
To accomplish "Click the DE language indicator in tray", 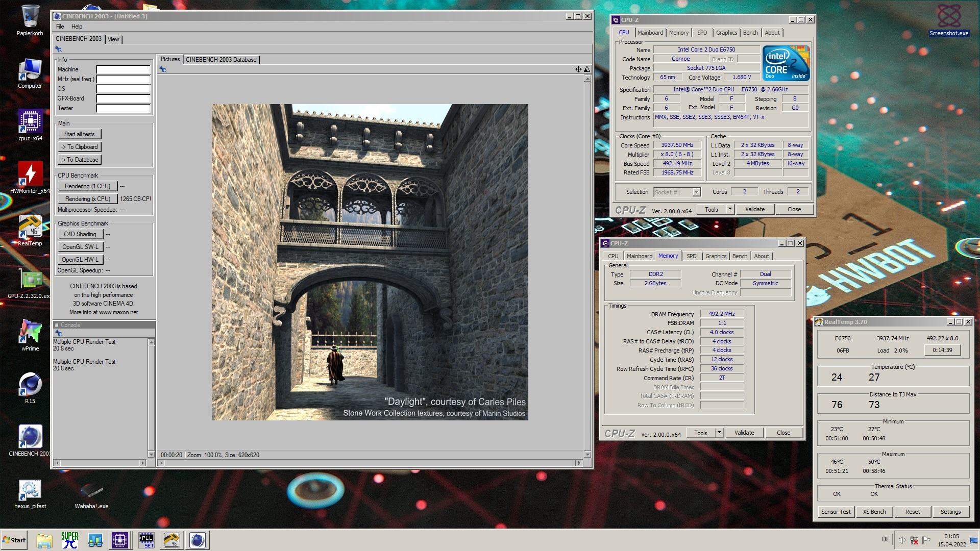I will pos(886,539).
